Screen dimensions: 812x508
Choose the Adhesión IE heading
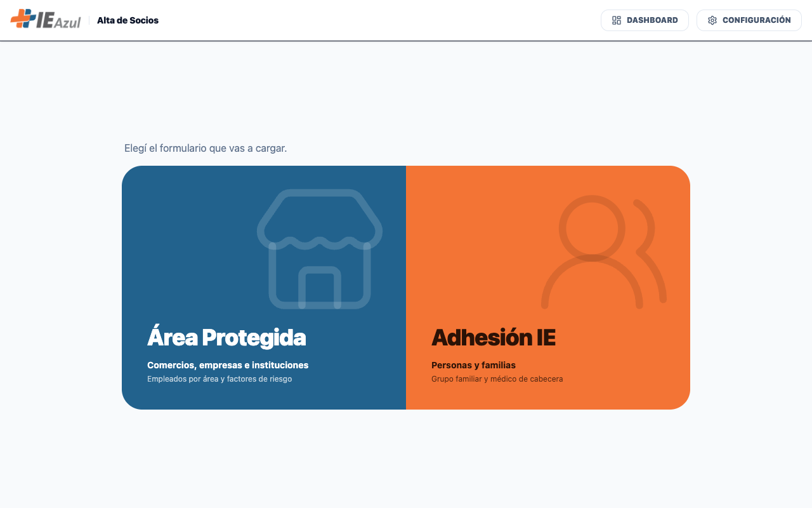494,337
